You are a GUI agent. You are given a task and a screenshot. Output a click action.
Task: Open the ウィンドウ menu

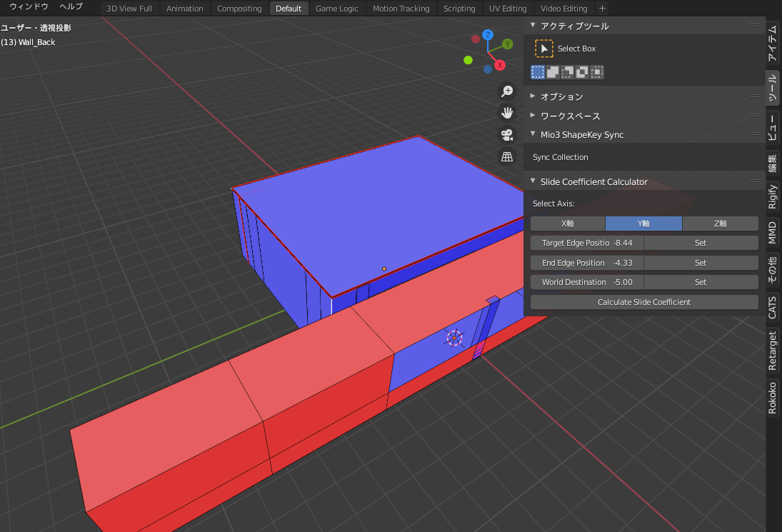click(29, 6)
